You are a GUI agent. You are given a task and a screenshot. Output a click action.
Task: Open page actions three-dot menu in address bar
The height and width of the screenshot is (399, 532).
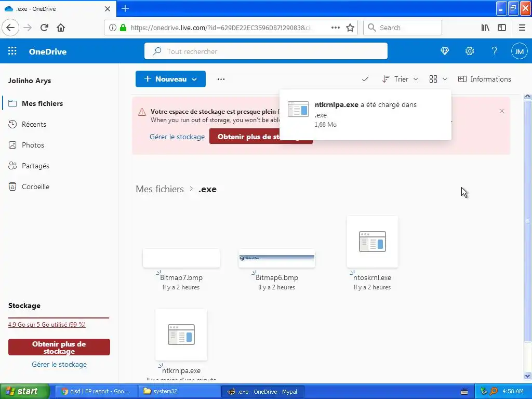point(335,28)
